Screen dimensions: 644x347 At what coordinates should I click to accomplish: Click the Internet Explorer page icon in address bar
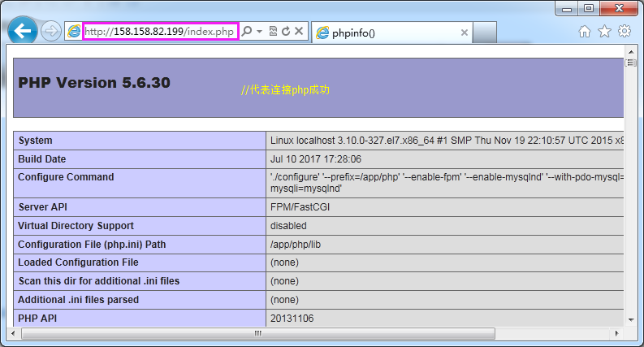[x=74, y=31]
